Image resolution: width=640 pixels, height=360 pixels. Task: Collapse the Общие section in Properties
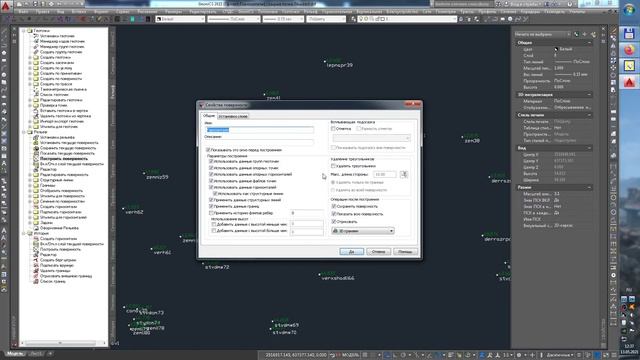coord(589,42)
